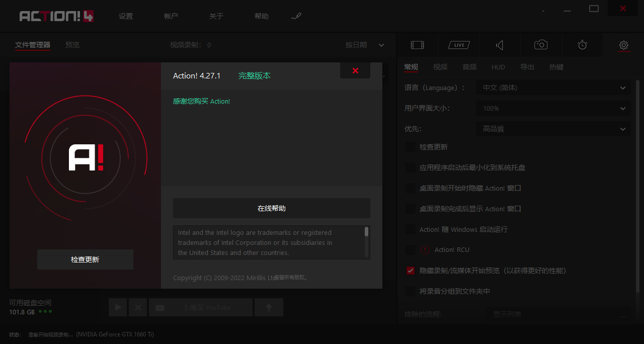Click the Action! RCU help question icon

coord(425,250)
